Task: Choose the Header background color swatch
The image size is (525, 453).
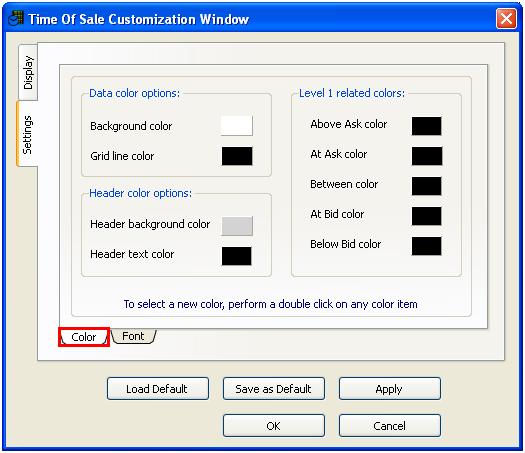Action: pos(237,226)
